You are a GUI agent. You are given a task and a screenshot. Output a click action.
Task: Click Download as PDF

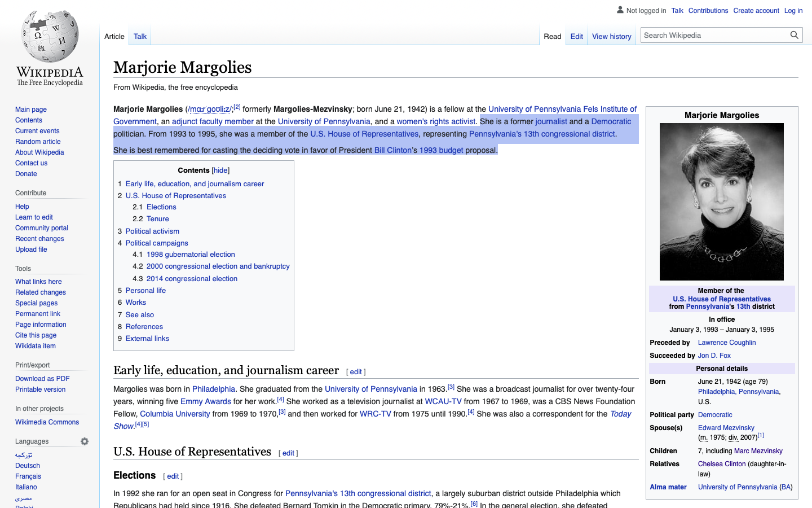(42, 379)
